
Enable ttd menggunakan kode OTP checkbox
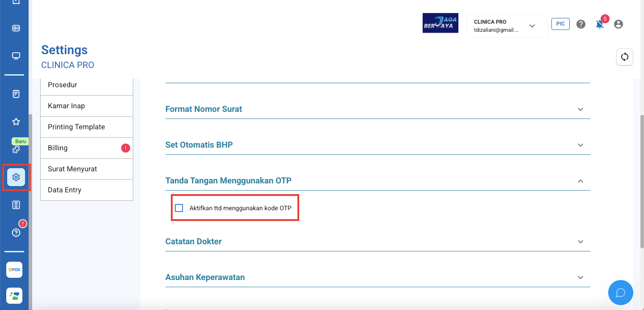point(179,208)
